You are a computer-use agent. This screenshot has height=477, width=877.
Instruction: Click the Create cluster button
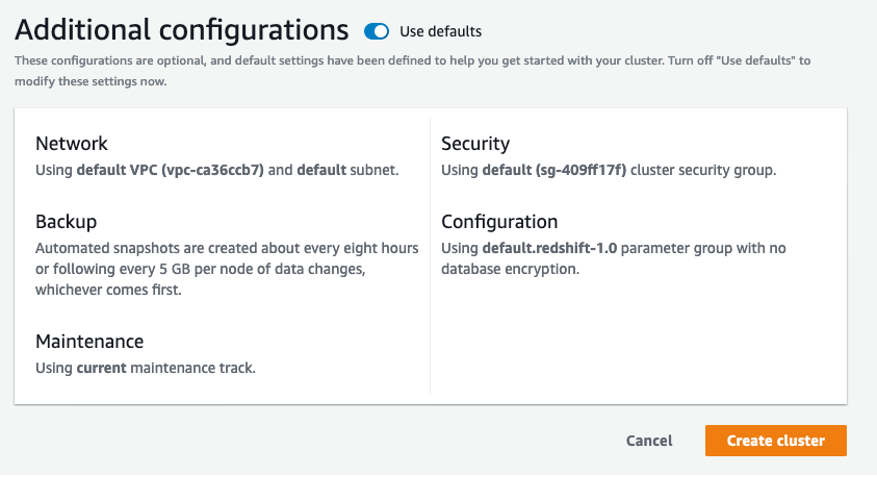click(775, 441)
